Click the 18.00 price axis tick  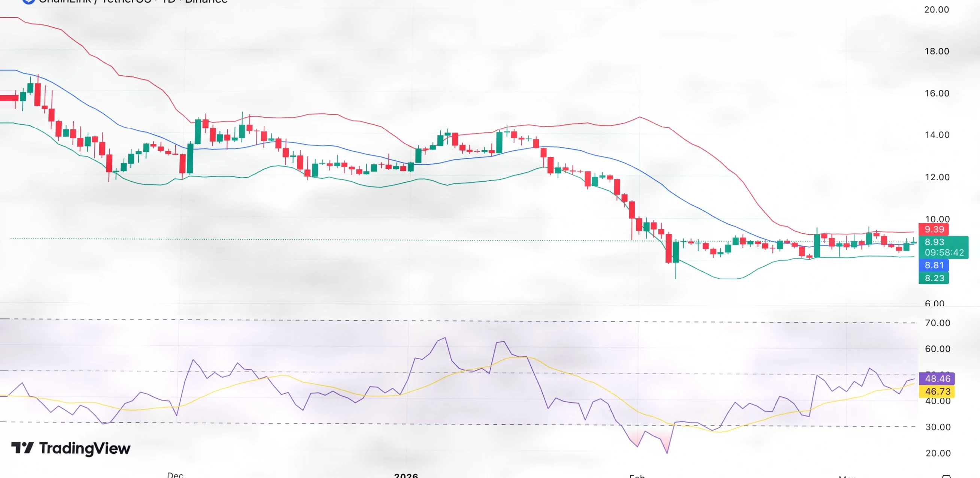tap(937, 51)
